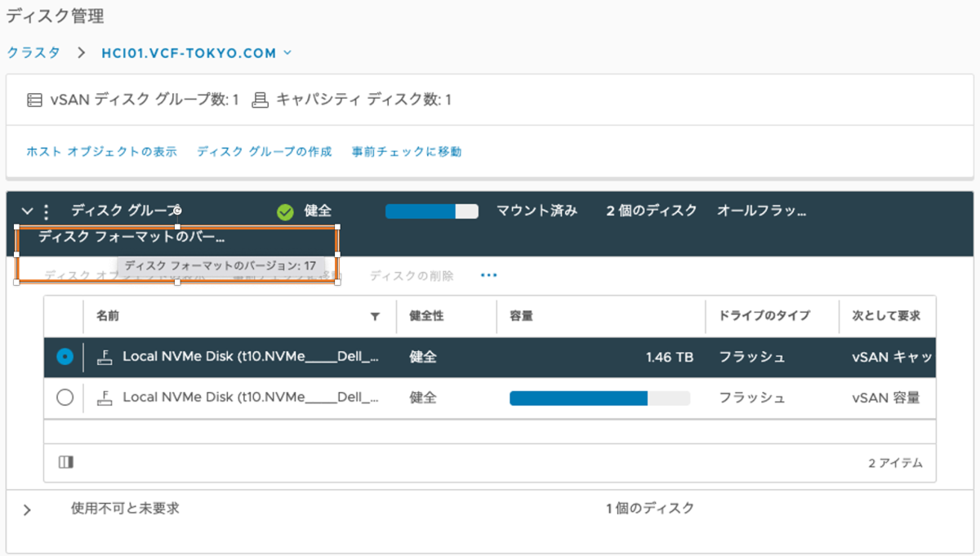
Task: Click the green 健全 health check icon
Action: 285,211
